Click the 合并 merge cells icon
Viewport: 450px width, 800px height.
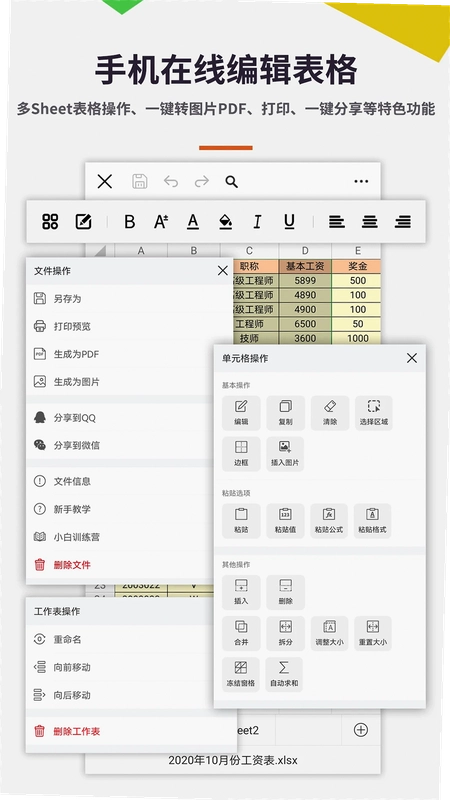(241, 633)
